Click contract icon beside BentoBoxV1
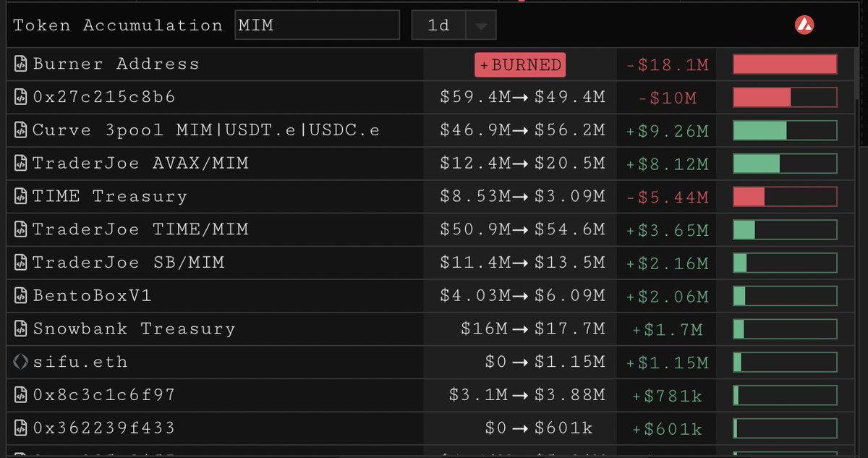Image resolution: width=868 pixels, height=458 pixels. coord(21,296)
